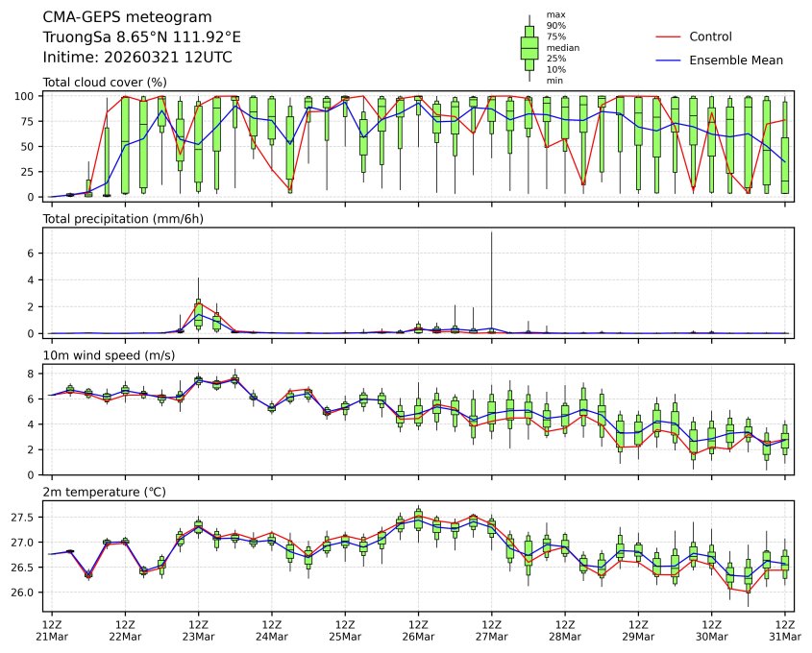Click the 100 tick on cloud cover axis

(x=25, y=96)
